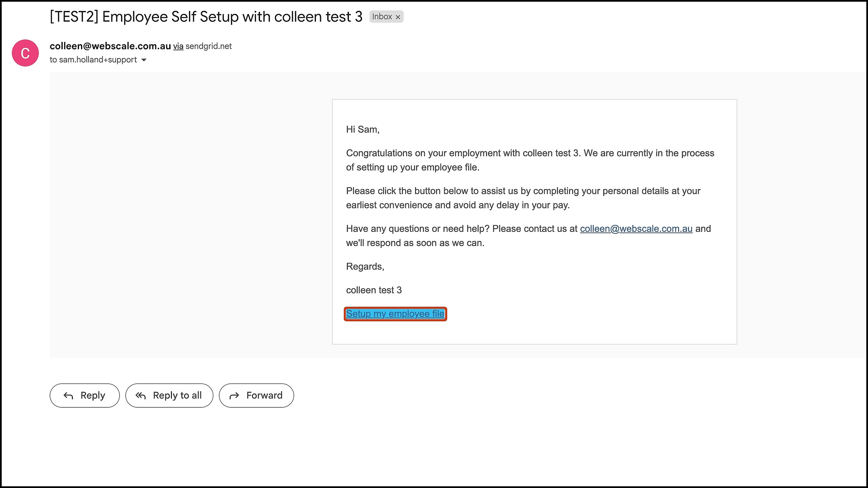Click the double arrow Reply all icon
868x488 pixels.
pyautogui.click(x=141, y=395)
